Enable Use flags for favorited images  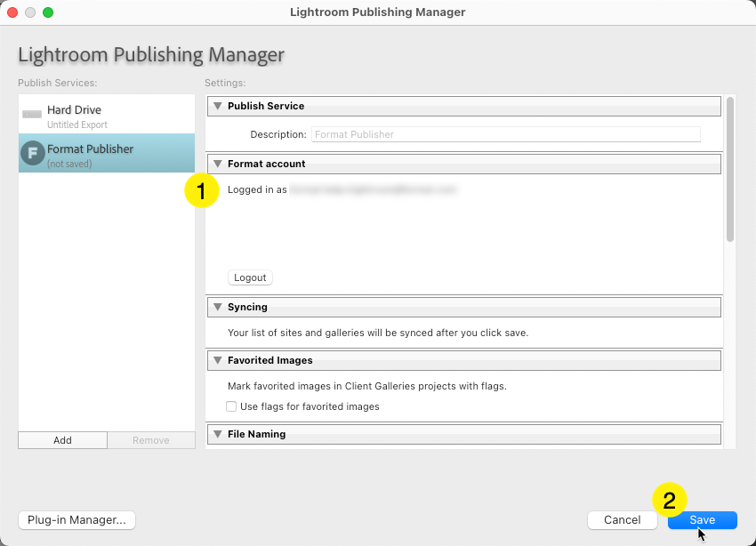point(231,406)
